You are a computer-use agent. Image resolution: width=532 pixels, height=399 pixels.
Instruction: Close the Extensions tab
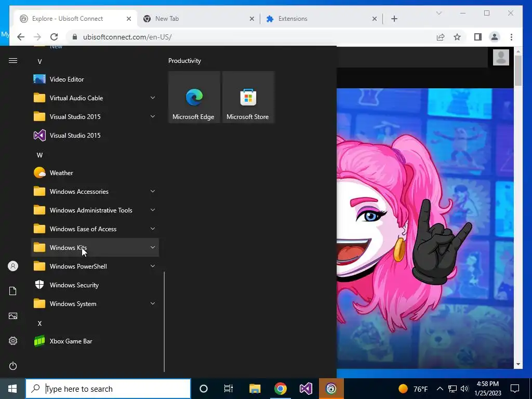[374, 19]
